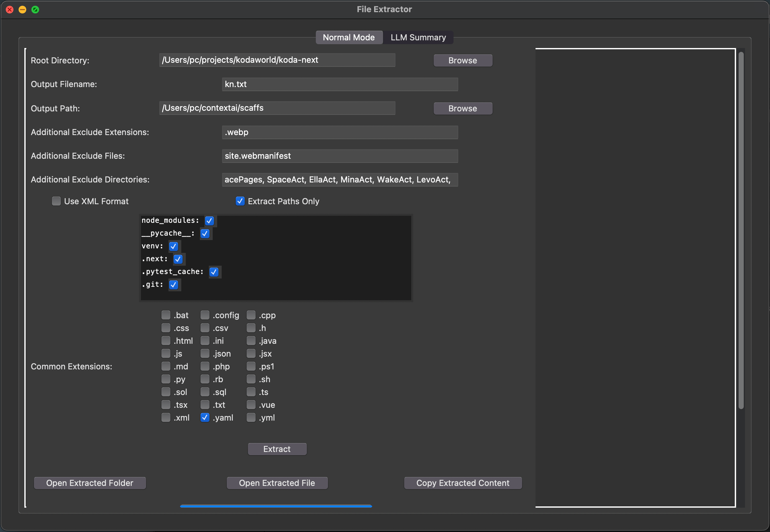Edit Additional Exclude Extensions field
This screenshot has width=770, height=532.
[x=340, y=132]
